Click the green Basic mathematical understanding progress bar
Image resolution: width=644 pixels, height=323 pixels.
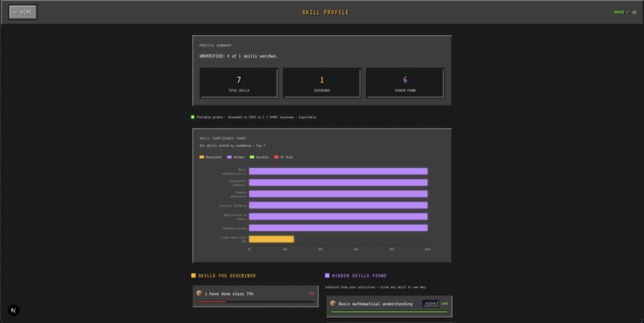tap(389, 312)
